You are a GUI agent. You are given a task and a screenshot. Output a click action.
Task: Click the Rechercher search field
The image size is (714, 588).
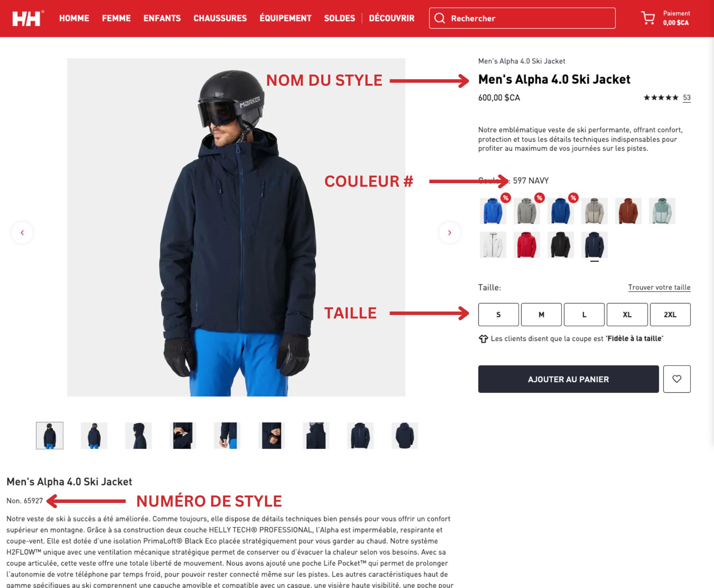(x=522, y=18)
